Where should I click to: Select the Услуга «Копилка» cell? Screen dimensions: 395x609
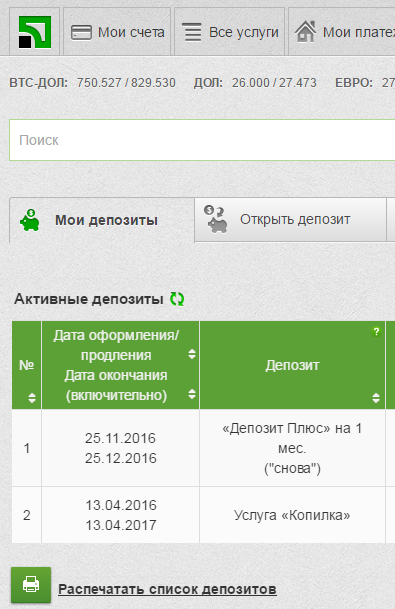(x=292, y=515)
